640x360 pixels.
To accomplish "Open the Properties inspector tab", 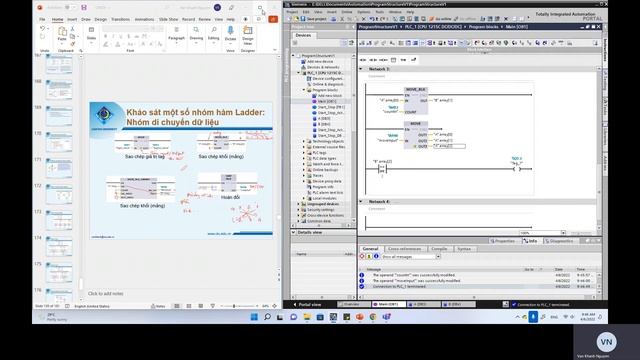I will [x=504, y=241].
